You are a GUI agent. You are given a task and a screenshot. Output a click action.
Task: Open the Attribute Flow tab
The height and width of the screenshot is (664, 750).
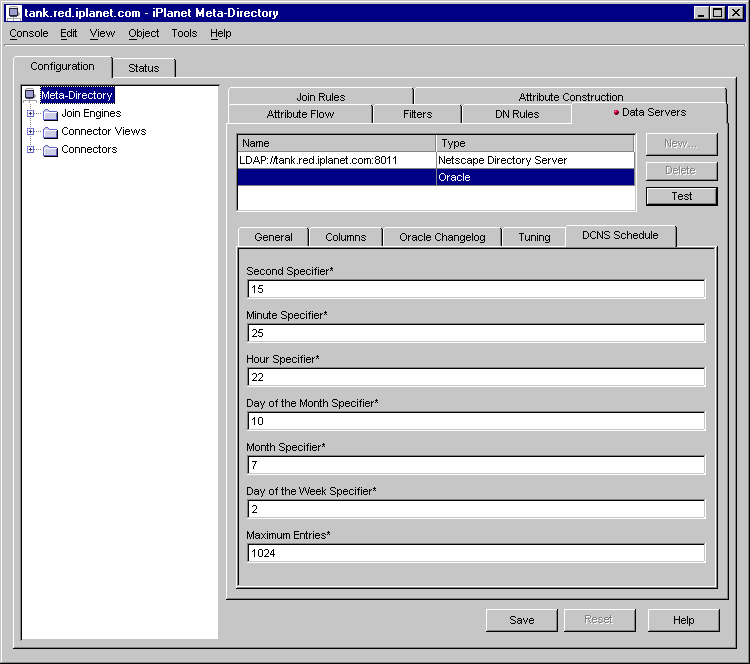(x=300, y=114)
